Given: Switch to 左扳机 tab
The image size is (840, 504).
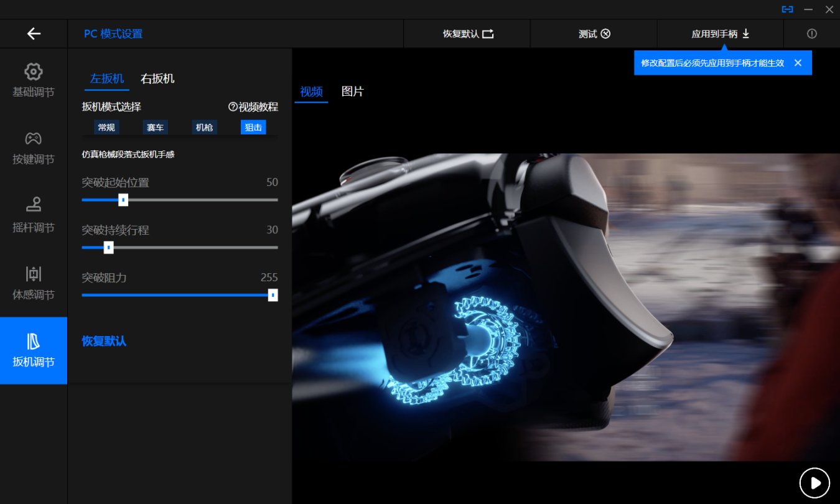Looking at the screenshot, I should [107, 78].
